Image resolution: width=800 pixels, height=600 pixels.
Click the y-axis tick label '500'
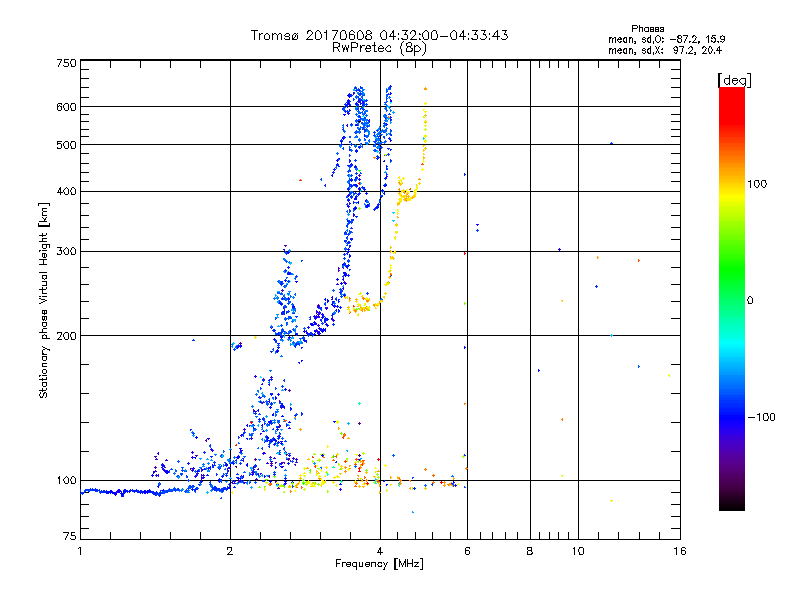click(x=67, y=145)
